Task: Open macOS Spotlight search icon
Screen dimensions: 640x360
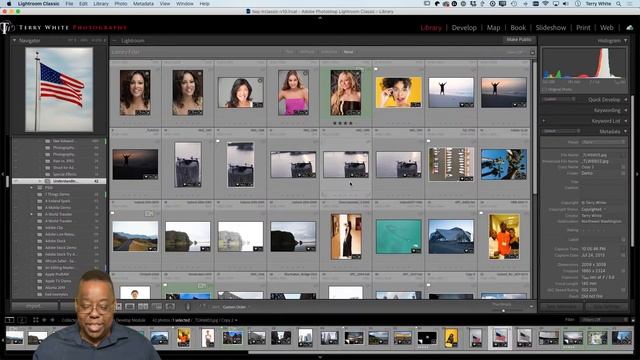Action: click(619, 4)
